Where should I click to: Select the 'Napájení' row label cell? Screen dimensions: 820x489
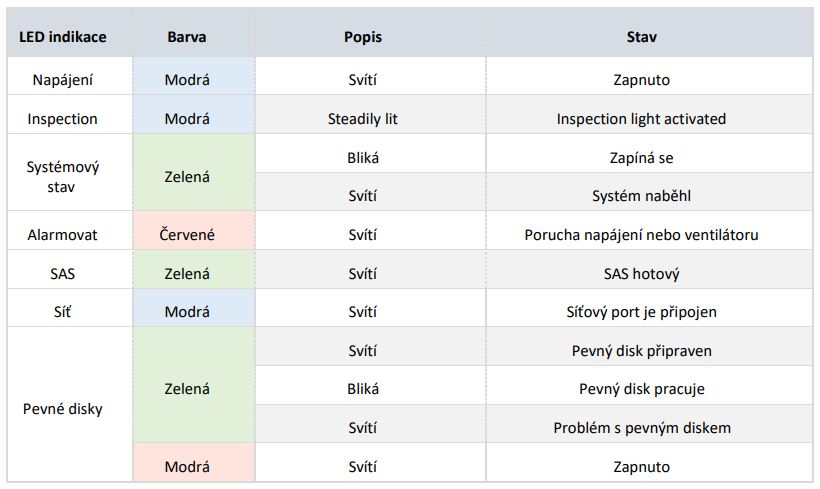pos(63,80)
